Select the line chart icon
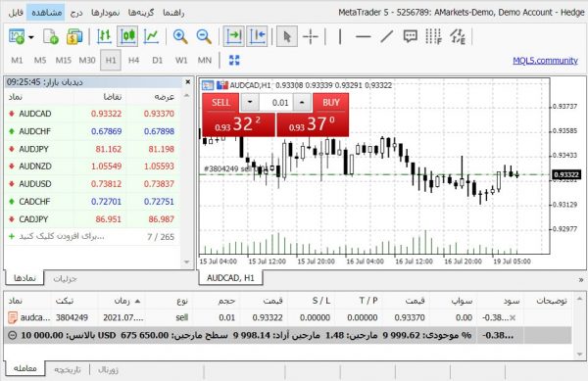The image size is (588, 381). coord(151,36)
